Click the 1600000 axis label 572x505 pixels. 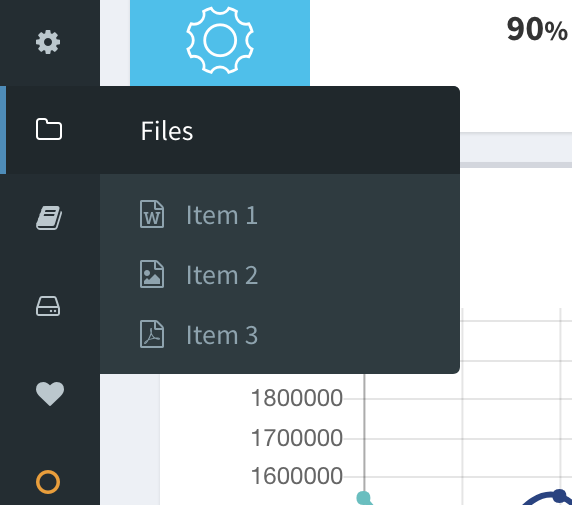[297, 476]
